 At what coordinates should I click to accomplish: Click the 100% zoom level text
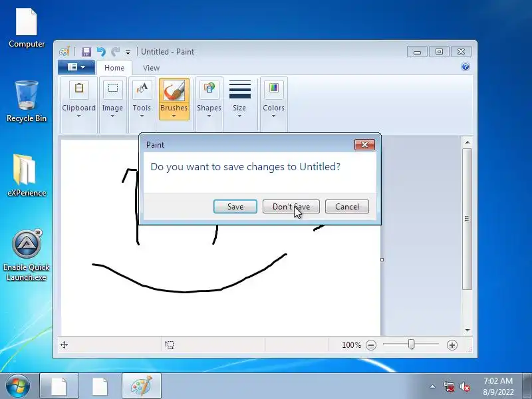pyautogui.click(x=351, y=345)
